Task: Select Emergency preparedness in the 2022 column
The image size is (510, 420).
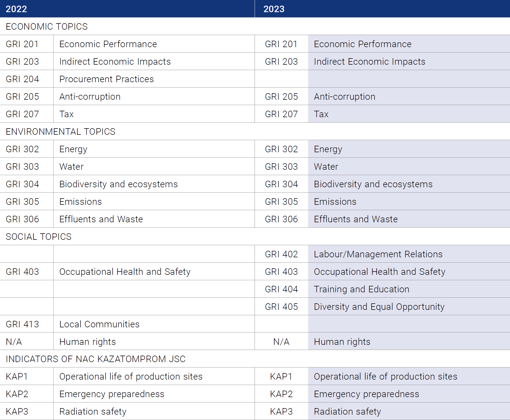Action: pos(112,394)
